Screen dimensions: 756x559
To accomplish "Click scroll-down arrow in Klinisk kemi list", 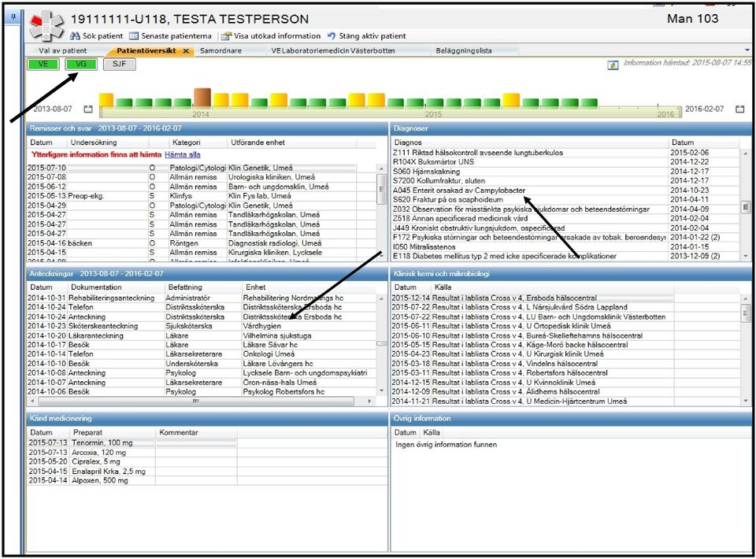I will point(746,401).
